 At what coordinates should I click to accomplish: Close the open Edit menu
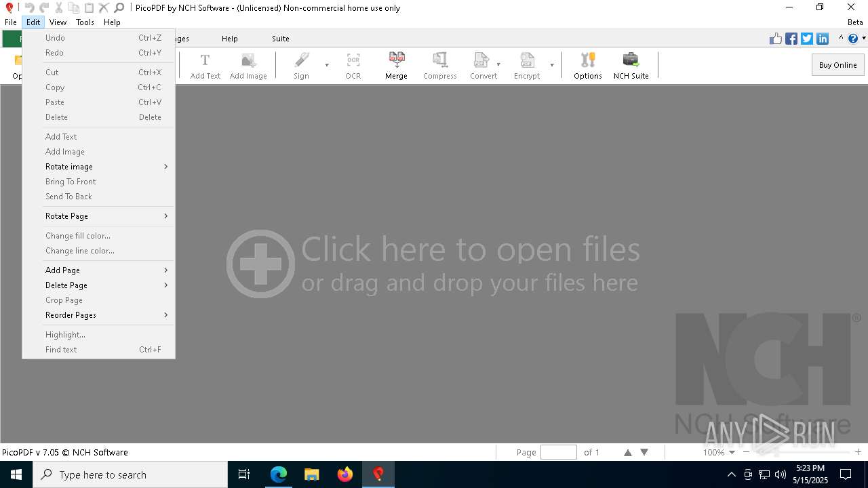33,22
